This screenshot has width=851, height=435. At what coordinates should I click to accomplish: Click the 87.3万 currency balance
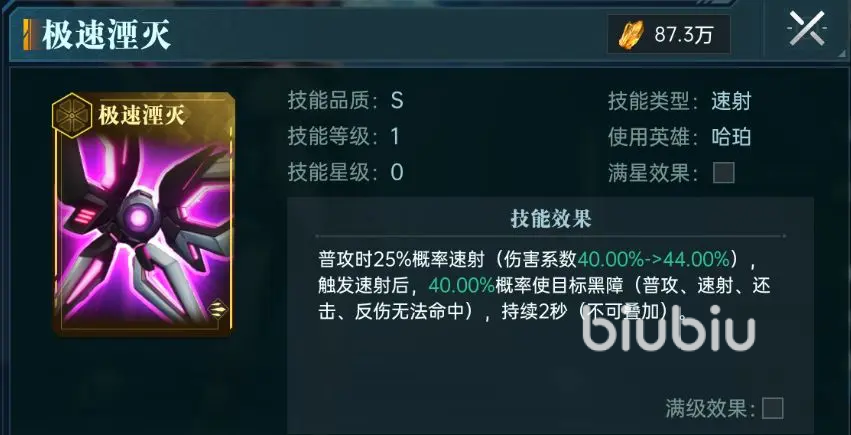(x=684, y=35)
